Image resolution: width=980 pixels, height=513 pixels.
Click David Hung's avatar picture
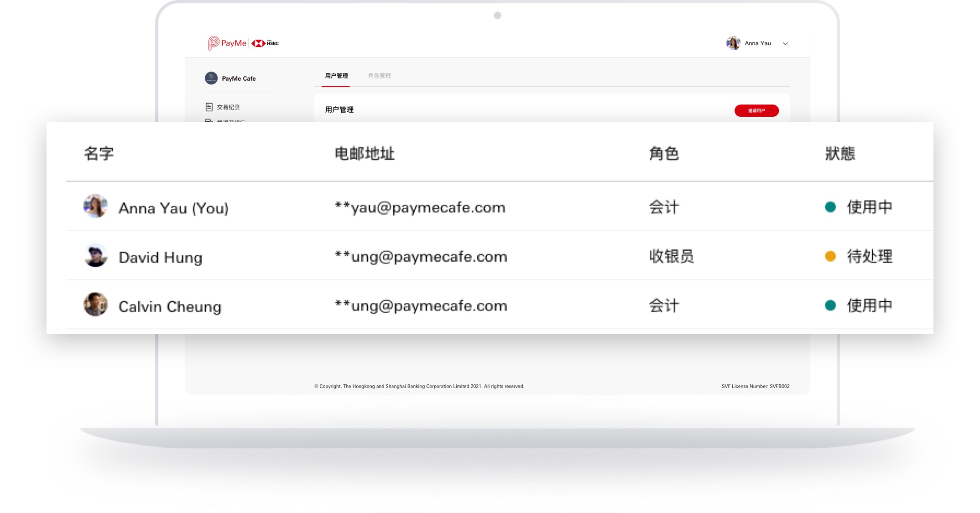coord(95,255)
